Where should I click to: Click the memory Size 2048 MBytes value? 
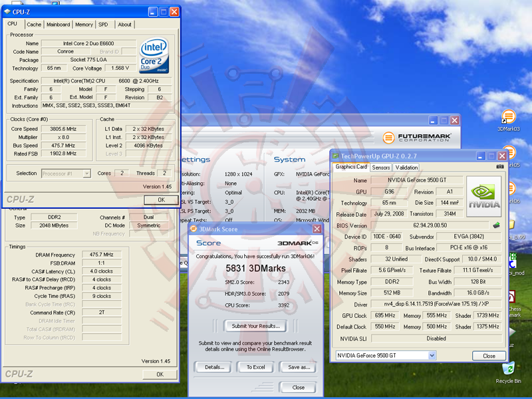pos(54,225)
